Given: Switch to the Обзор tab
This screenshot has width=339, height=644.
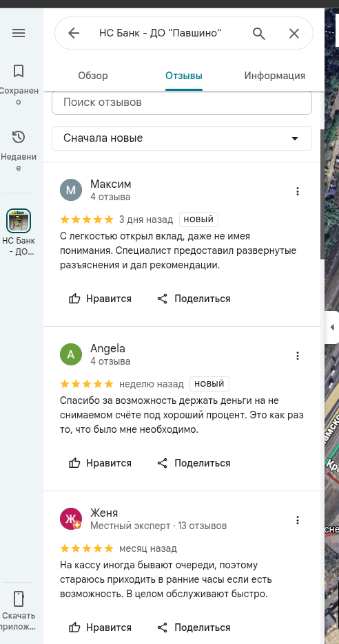Looking at the screenshot, I should [x=93, y=76].
